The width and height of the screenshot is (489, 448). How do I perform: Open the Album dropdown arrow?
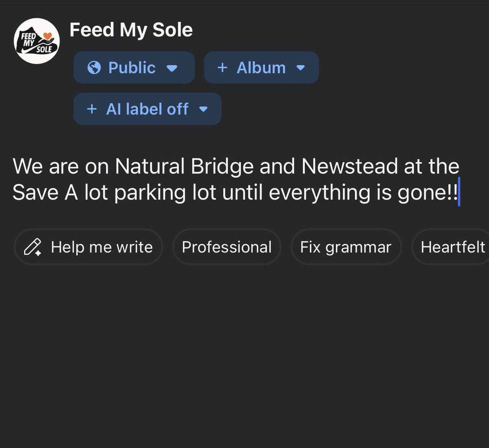pos(301,68)
